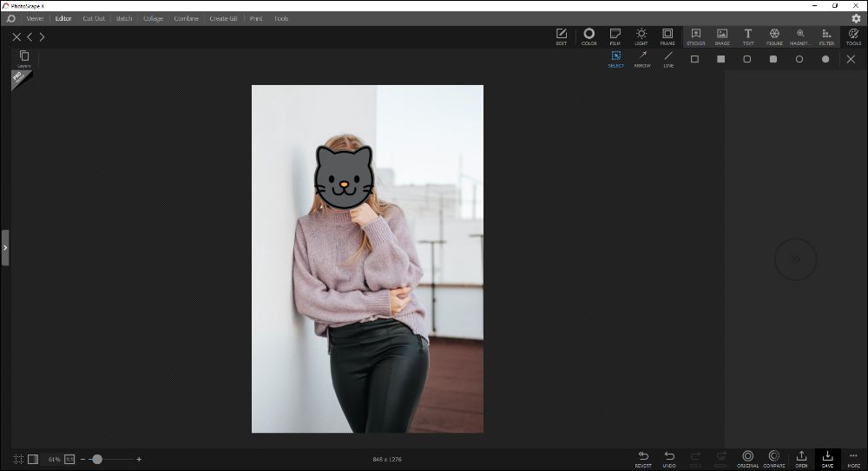Choose the Line drawing tool
This screenshot has width=868, height=471.
click(668, 58)
